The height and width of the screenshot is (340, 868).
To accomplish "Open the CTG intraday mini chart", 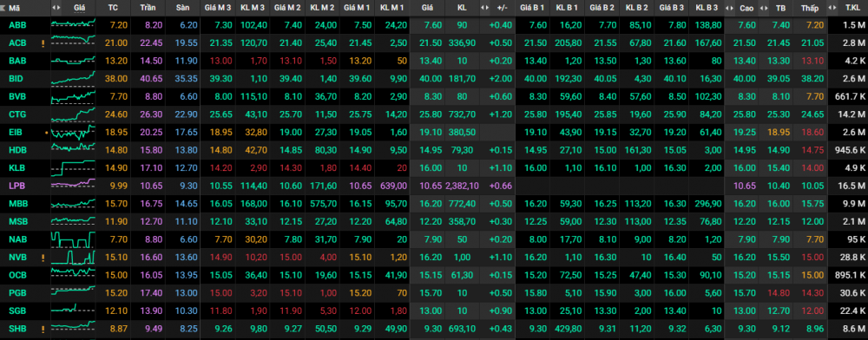I will [x=73, y=114].
